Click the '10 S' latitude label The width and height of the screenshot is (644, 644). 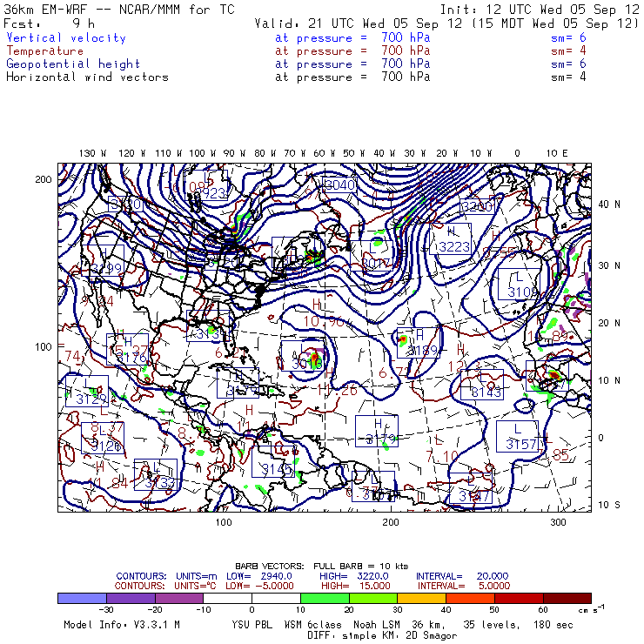click(x=609, y=505)
